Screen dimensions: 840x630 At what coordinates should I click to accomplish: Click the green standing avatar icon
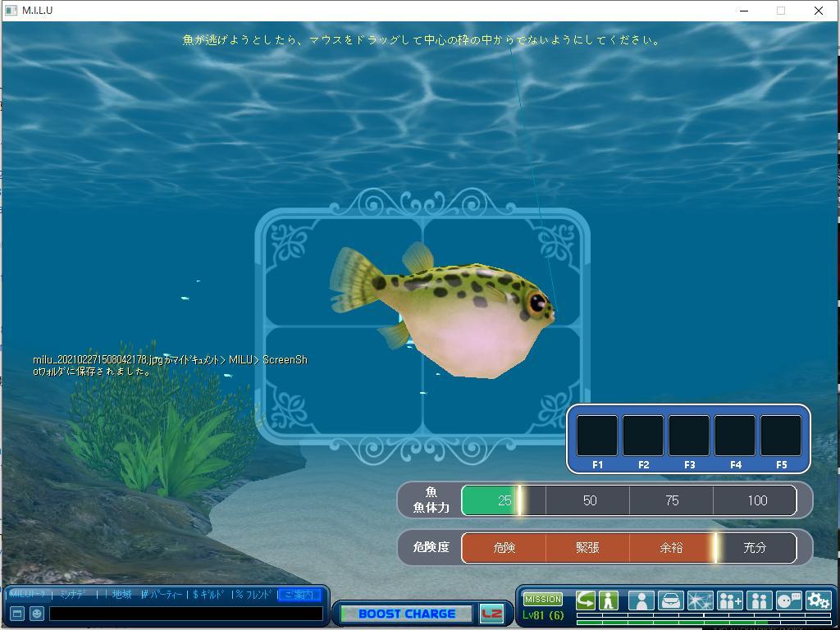click(x=609, y=600)
